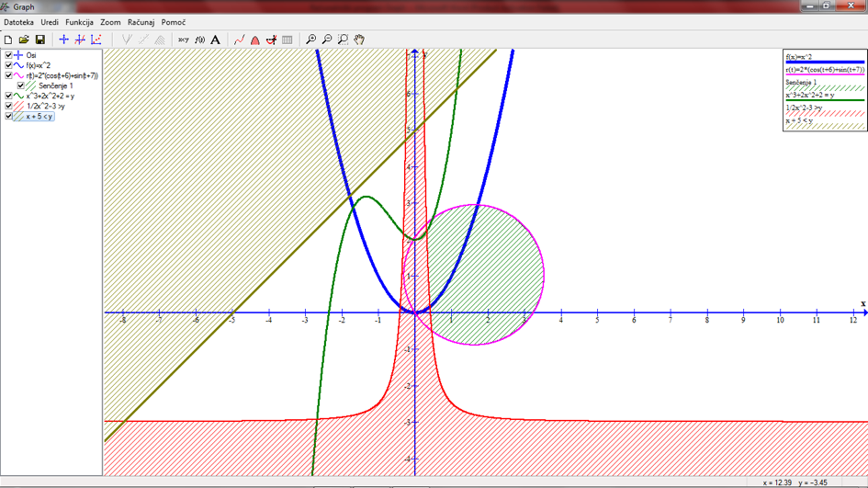This screenshot has height=488, width=868.
Task: Hide Senčenje 1 using its checkbox
Action: tap(21, 85)
